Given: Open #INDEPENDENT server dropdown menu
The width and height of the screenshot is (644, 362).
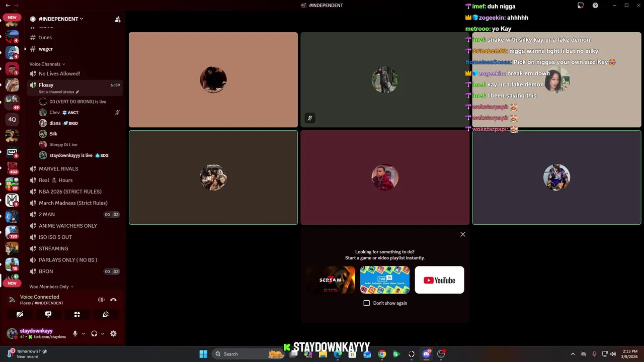Looking at the screenshot, I should (x=60, y=19).
